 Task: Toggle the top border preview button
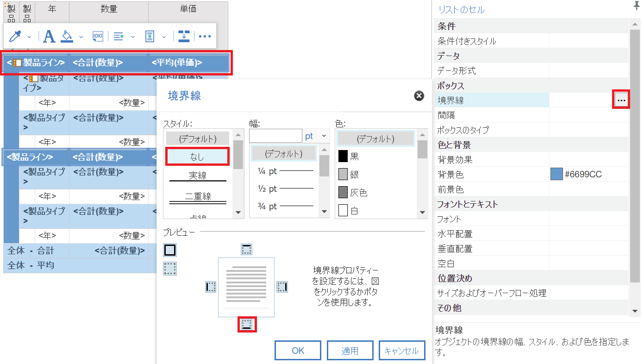click(x=247, y=250)
